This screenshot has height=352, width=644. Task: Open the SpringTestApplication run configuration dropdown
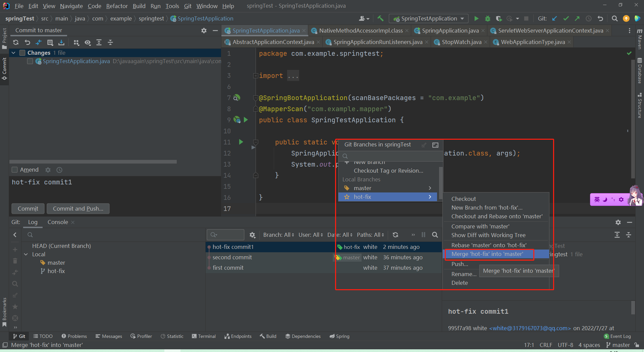pos(429,18)
